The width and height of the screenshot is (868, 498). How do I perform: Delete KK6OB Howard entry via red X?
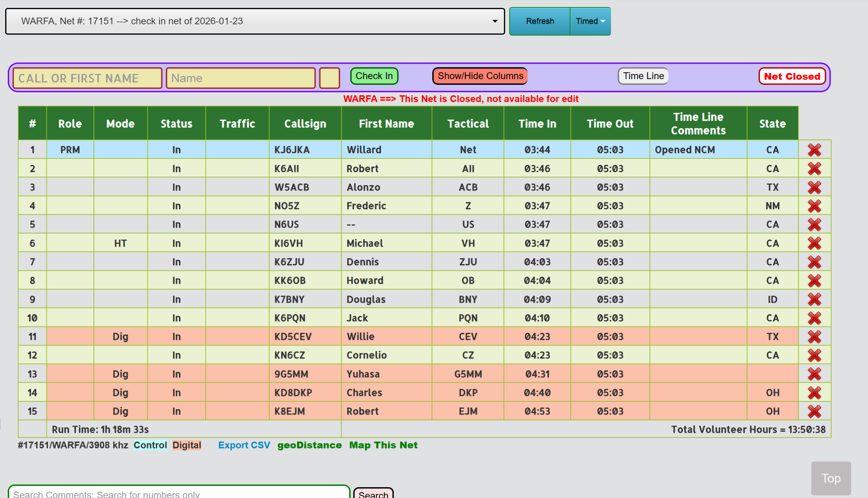click(814, 281)
